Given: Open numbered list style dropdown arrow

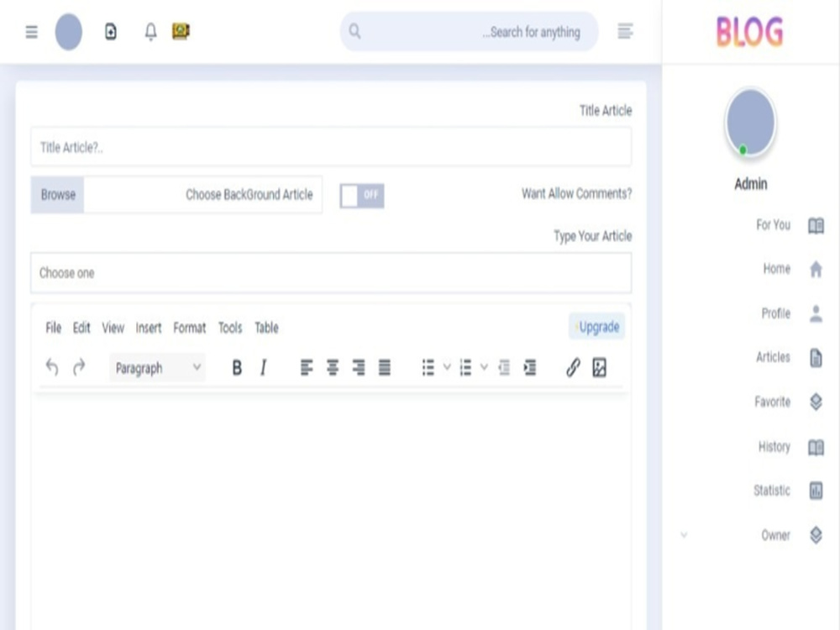Looking at the screenshot, I should (x=484, y=368).
